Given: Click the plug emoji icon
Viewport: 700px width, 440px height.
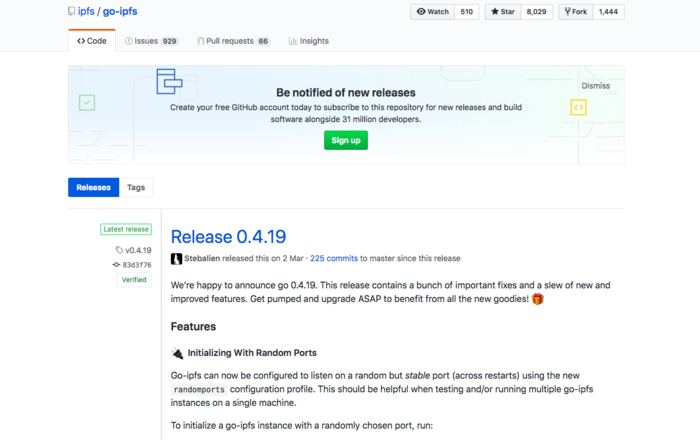Looking at the screenshot, I should click(x=177, y=353).
